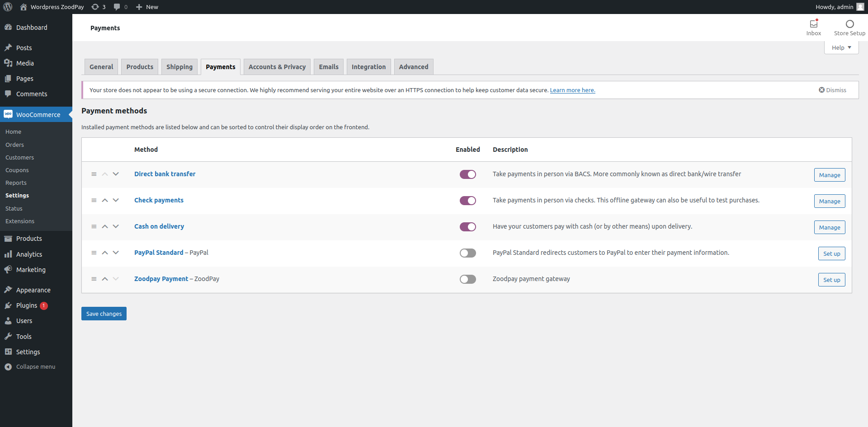868x427 pixels.
Task: Open the Learn more here link
Action: (572, 90)
